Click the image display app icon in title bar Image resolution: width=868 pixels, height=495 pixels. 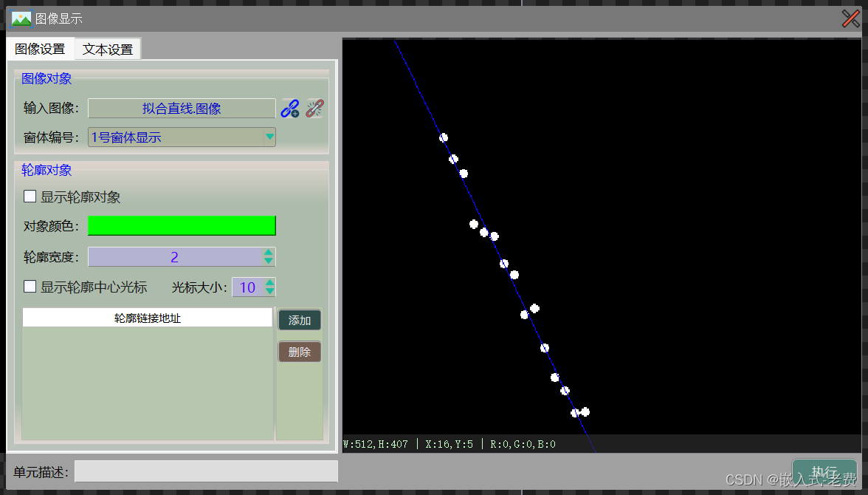click(x=21, y=19)
